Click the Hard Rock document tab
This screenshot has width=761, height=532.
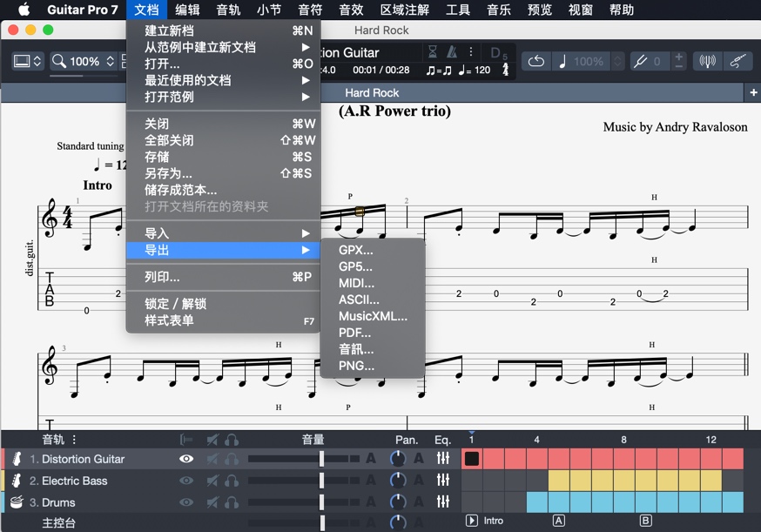[372, 92]
